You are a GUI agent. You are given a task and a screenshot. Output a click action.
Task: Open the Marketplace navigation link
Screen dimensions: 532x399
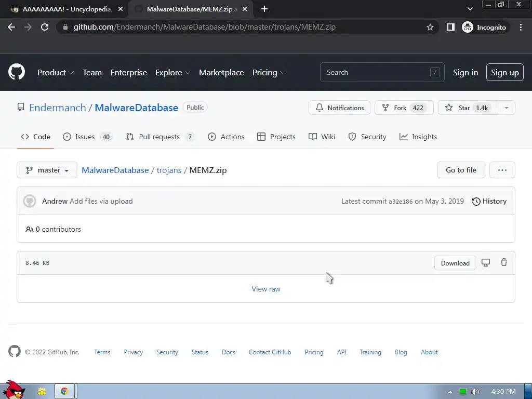click(221, 73)
